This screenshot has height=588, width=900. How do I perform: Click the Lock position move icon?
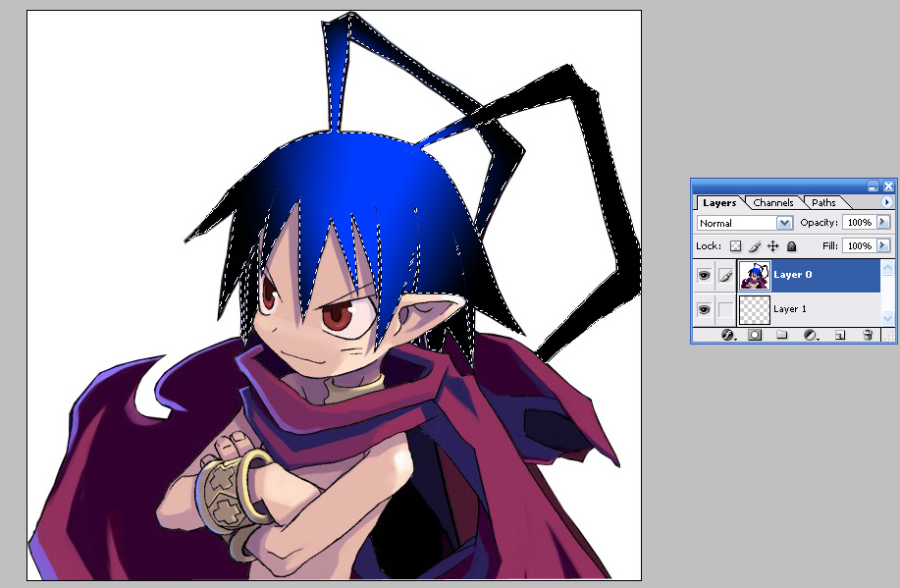point(772,246)
